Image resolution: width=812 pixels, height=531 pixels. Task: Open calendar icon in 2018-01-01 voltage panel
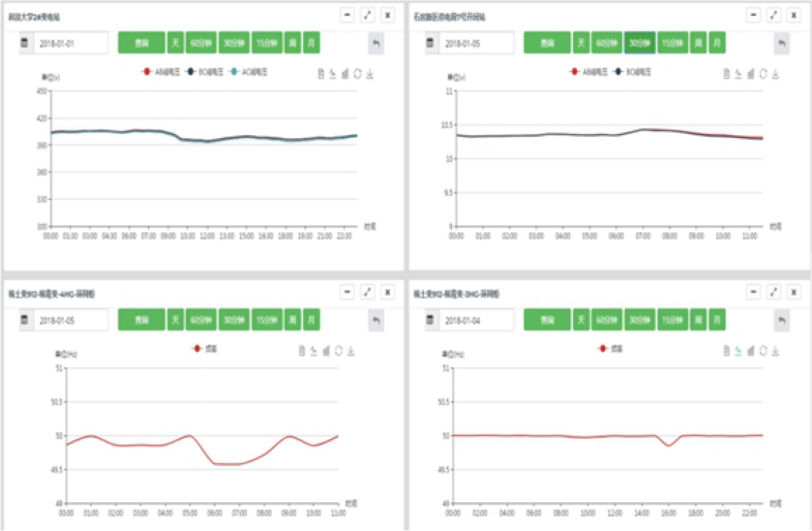[x=24, y=43]
